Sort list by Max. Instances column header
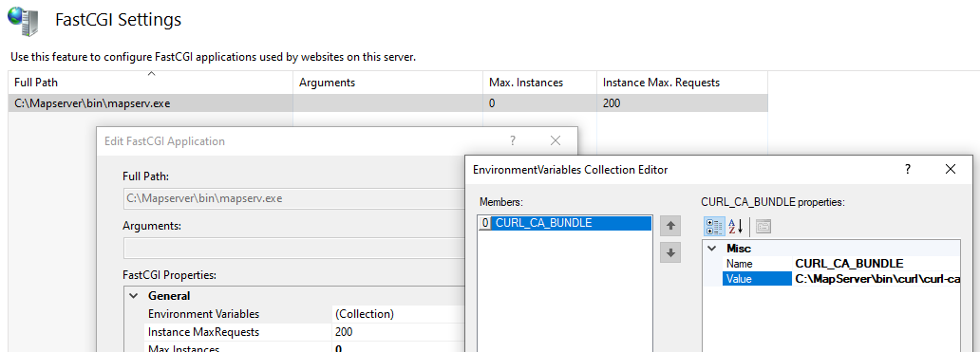The width and height of the screenshot is (980, 352). (540, 83)
